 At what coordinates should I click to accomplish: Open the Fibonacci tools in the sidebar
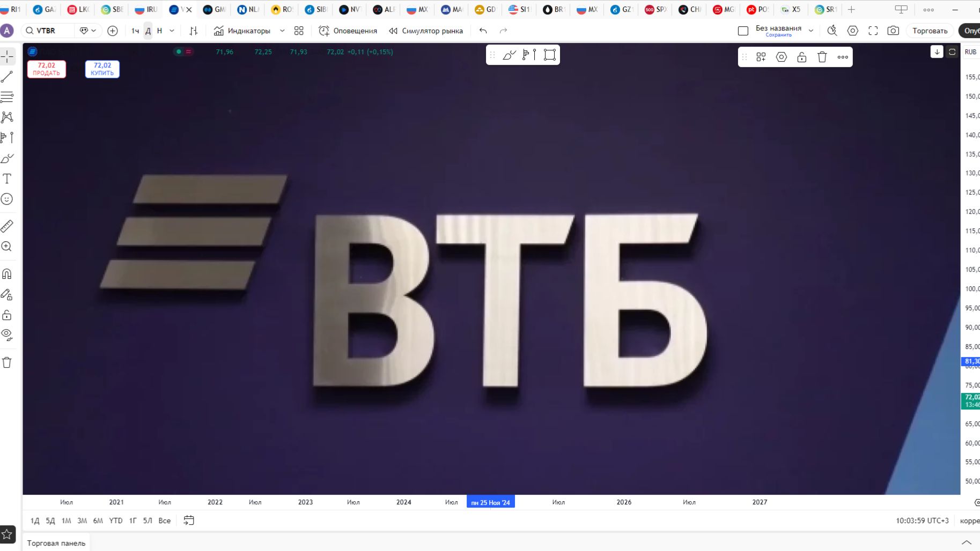click(x=7, y=97)
